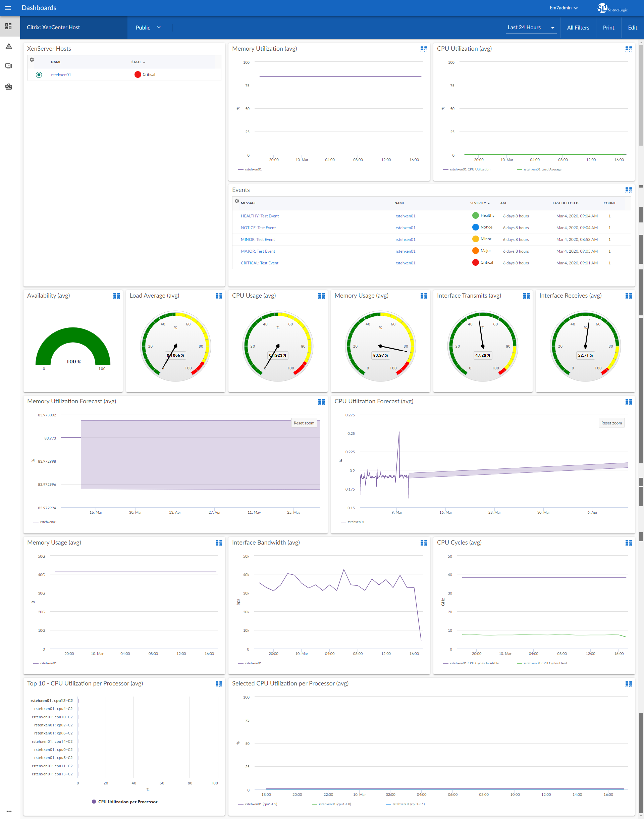Open Top 10 CPU Utilization widget options icon
The width and height of the screenshot is (644, 819).
219,684
